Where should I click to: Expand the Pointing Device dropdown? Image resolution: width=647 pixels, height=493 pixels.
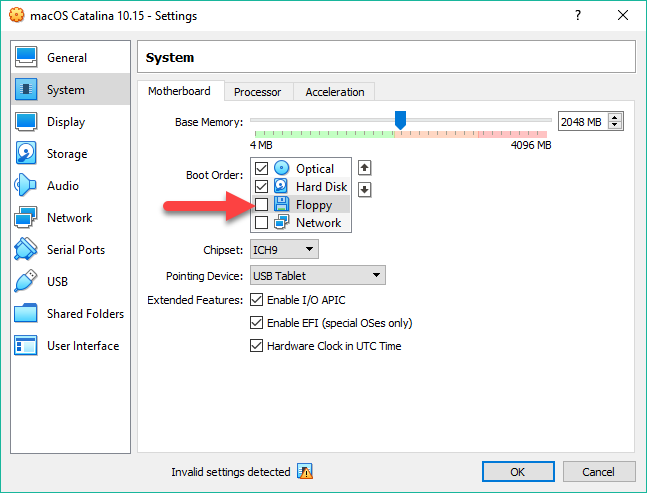[x=317, y=275]
